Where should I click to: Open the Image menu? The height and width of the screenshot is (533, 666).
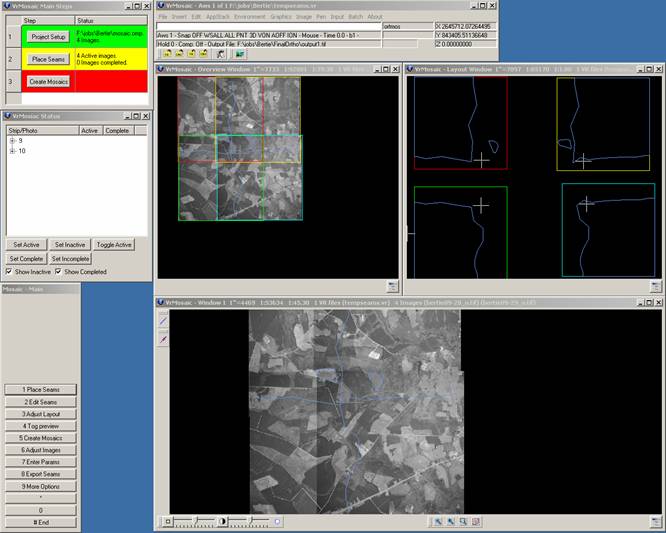pyautogui.click(x=304, y=17)
